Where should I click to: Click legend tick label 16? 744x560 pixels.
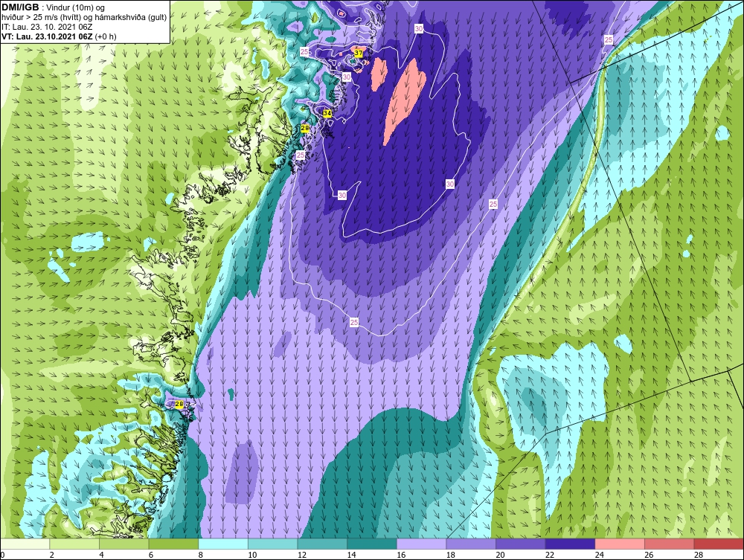coord(401,555)
